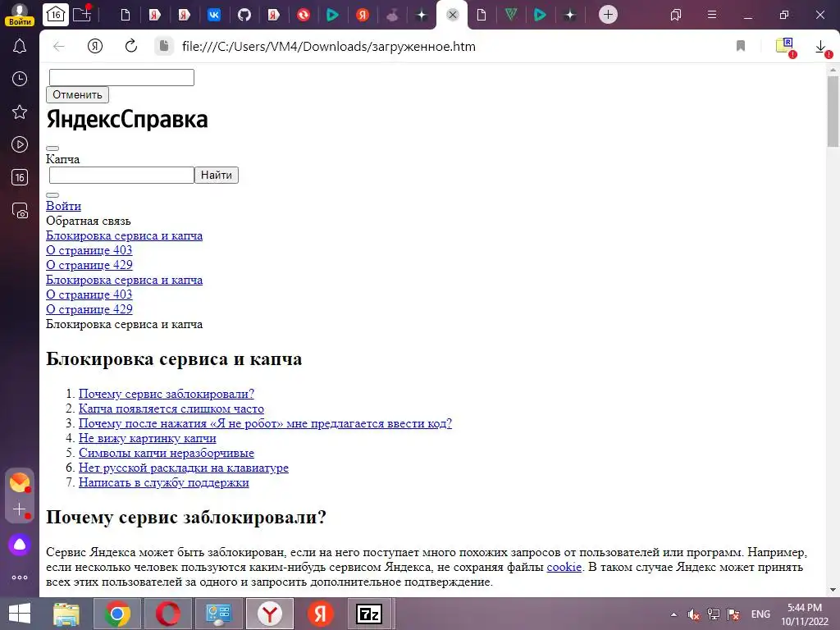
Task: Open File Explorer from the taskbar
Action: click(x=66, y=614)
